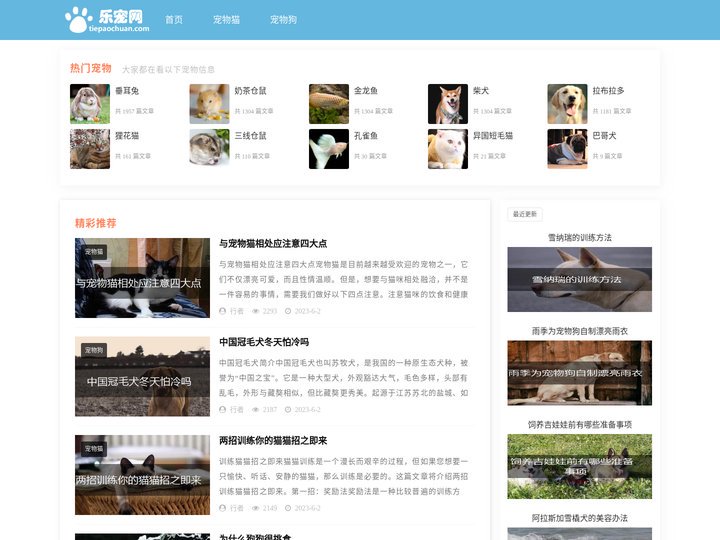Open the 三线仓鼠 text link
The height and width of the screenshot is (540, 720).
(x=250, y=136)
